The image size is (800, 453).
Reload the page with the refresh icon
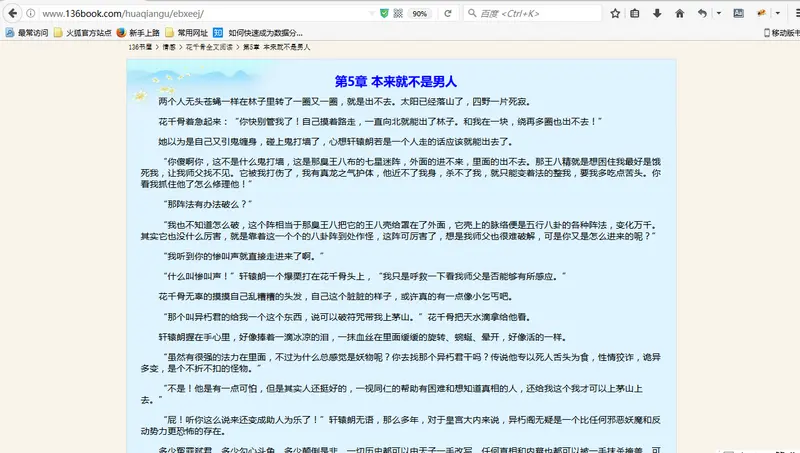[448, 13]
